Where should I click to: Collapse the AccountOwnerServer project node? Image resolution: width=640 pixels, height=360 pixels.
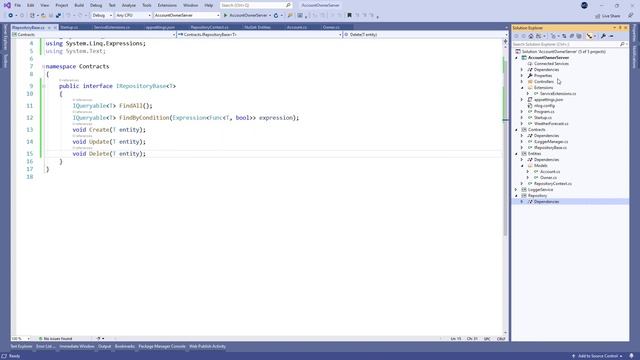[x=516, y=58]
